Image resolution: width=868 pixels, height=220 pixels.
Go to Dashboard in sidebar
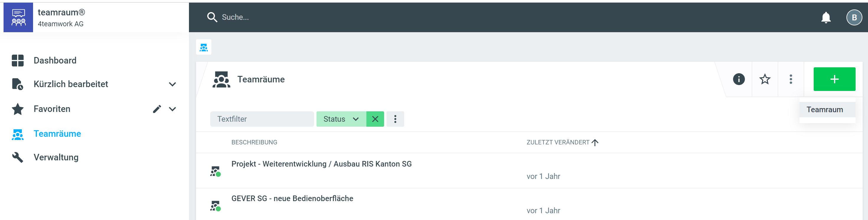pyautogui.click(x=55, y=60)
